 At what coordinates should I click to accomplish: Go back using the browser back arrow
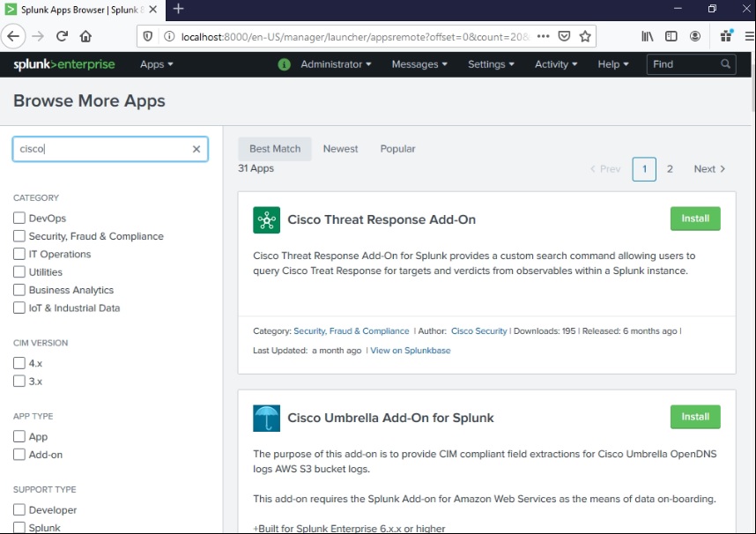13,36
